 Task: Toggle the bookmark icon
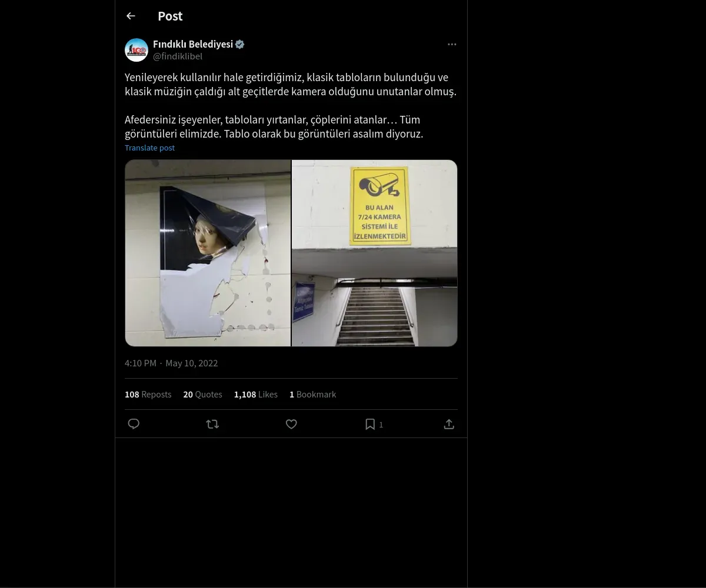coord(370,424)
